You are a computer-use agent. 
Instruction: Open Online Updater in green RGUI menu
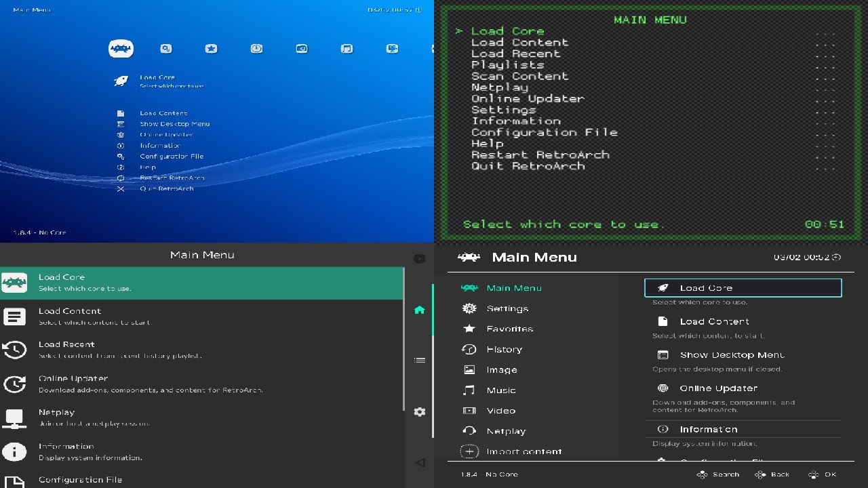tap(528, 98)
